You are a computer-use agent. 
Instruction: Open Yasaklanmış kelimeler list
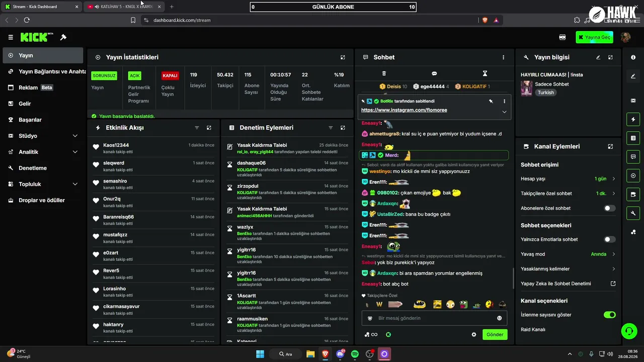coord(568,269)
